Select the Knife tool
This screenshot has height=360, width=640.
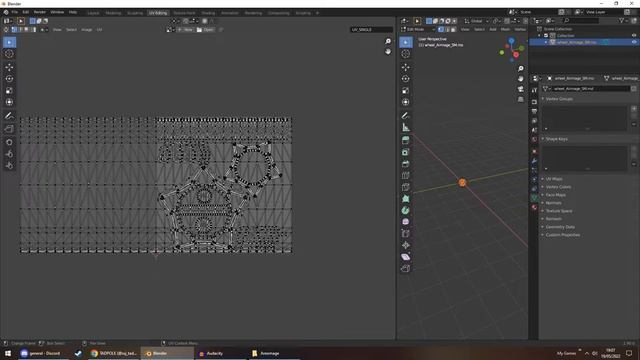406,187
